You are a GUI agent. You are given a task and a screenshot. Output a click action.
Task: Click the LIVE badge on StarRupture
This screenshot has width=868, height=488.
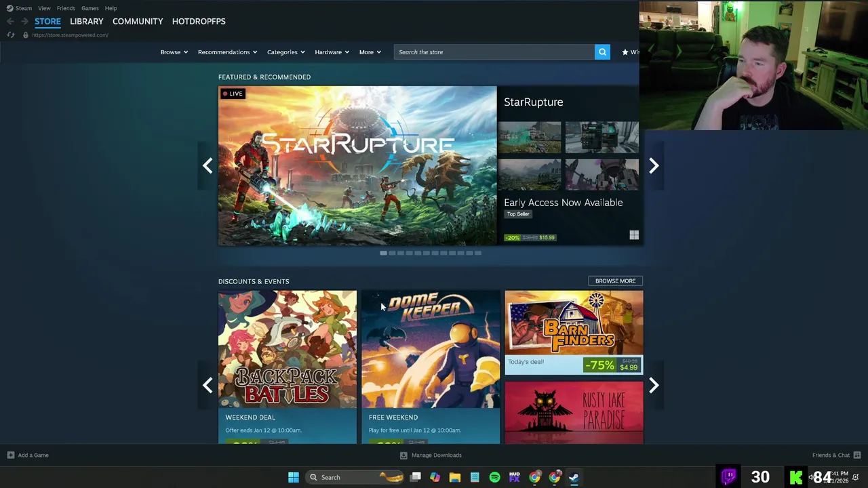(233, 94)
